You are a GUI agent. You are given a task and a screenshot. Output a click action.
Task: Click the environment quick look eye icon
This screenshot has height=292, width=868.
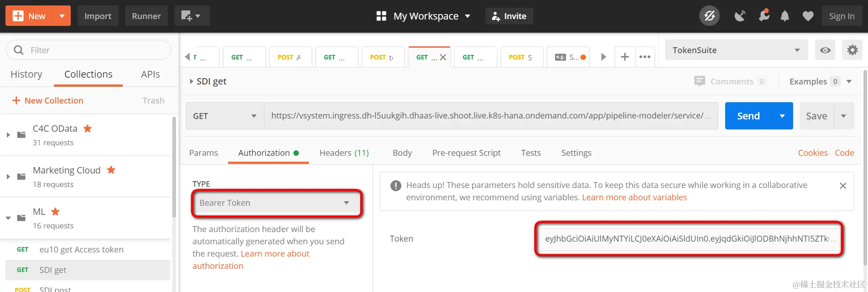pos(825,50)
